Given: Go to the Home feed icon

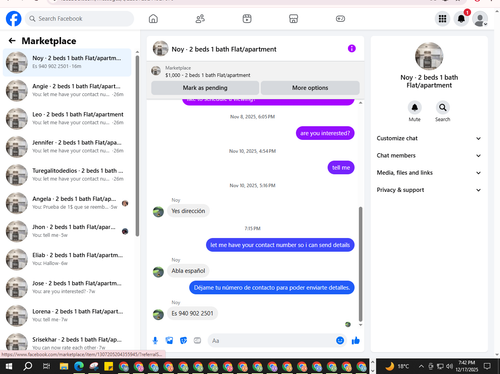Looking at the screenshot, I should (x=153, y=19).
